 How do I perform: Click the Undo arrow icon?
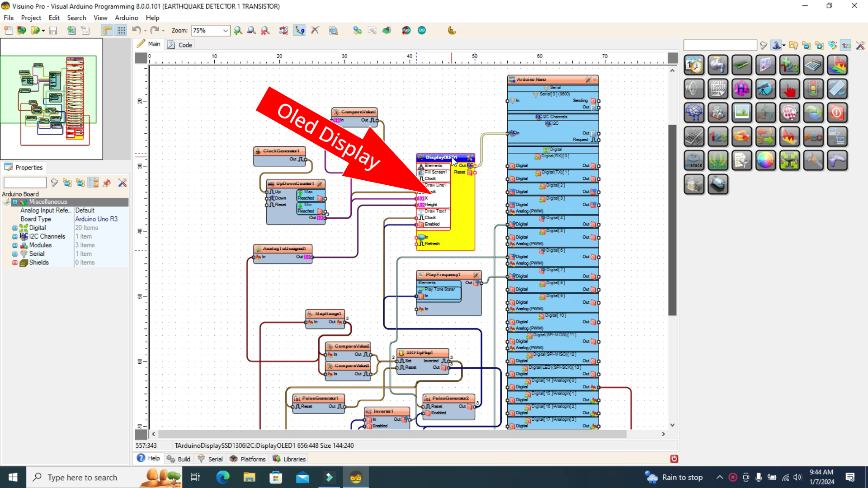[x=136, y=30]
